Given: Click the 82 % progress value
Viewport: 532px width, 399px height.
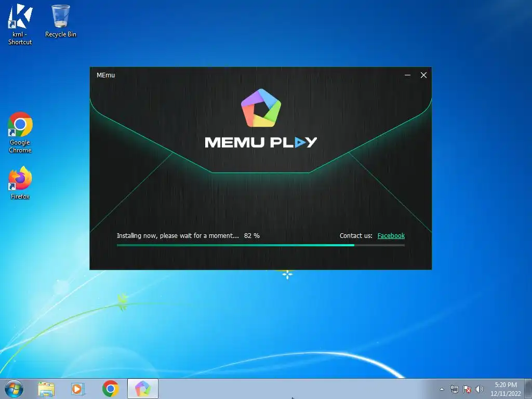Looking at the screenshot, I should [252, 235].
